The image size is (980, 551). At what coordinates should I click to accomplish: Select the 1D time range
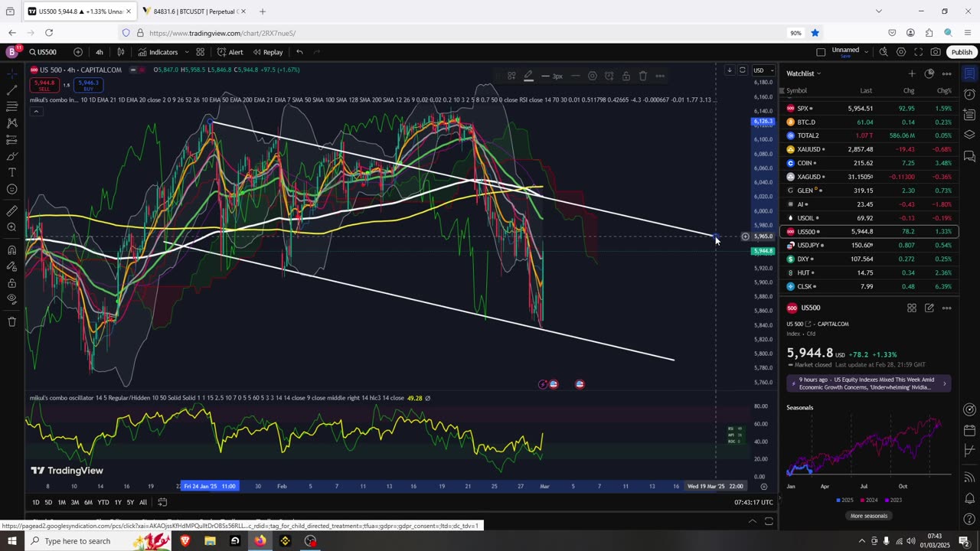[35, 502]
